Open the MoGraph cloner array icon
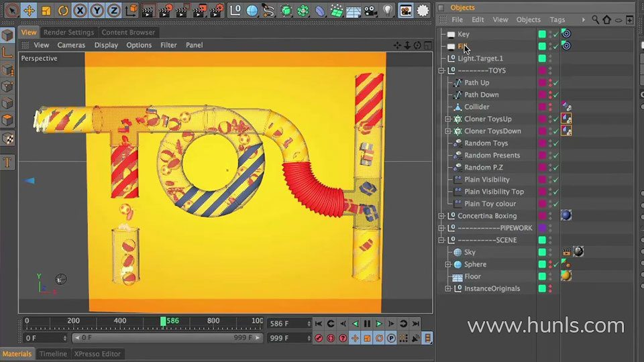 (303, 10)
